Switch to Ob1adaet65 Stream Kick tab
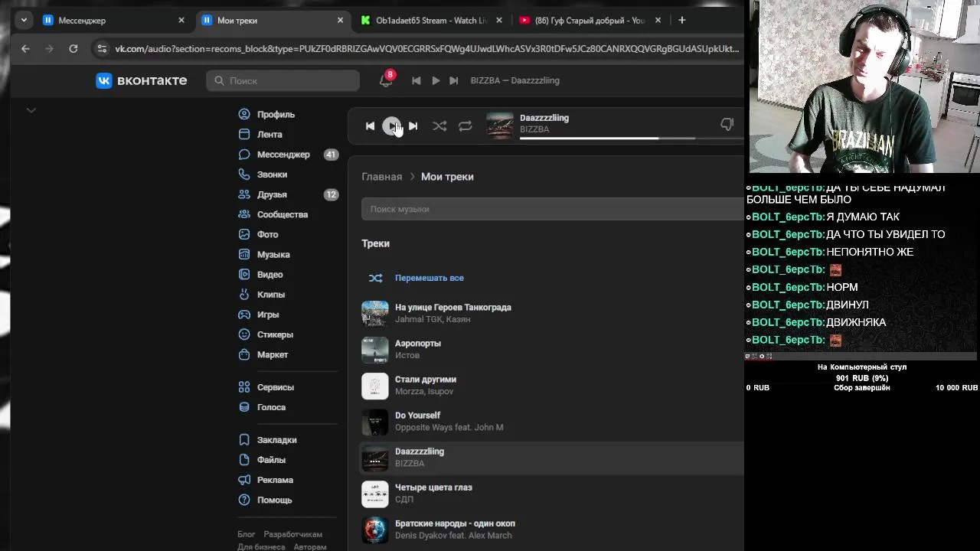This screenshot has height=551, width=980. coord(432,20)
